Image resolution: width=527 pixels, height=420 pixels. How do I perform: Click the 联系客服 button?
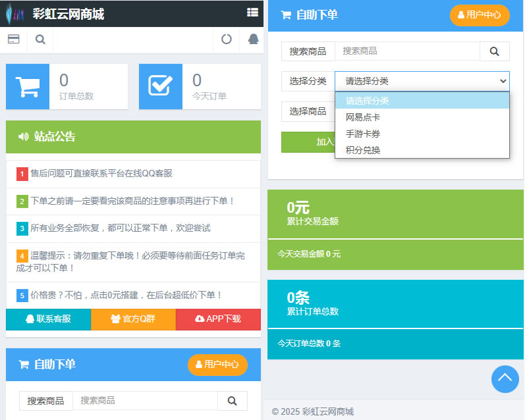[x=48, y=319]
